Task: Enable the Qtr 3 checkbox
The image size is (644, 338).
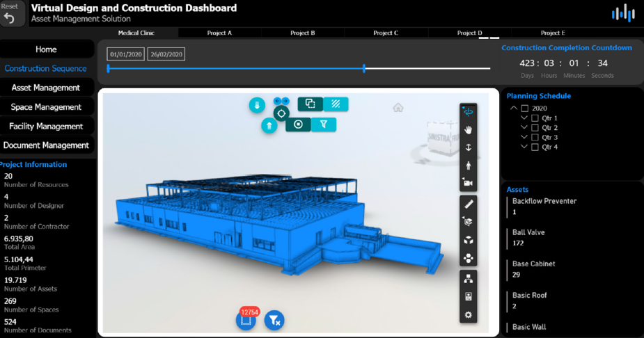Action: [x=535, y=138]
